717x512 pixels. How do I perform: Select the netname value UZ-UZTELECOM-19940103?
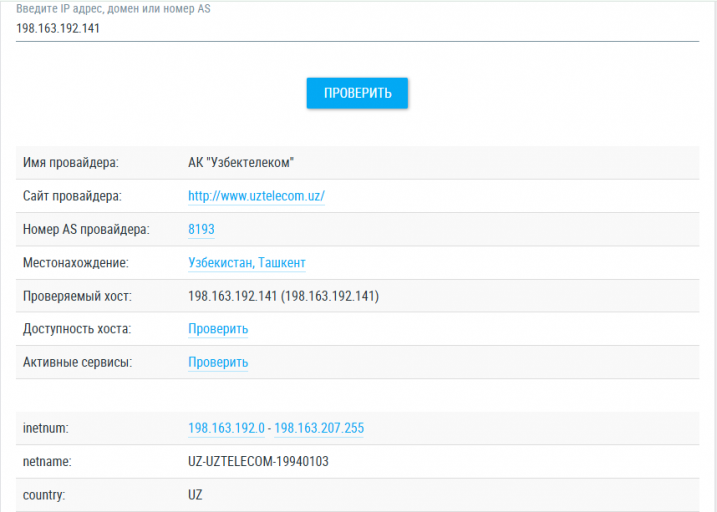[258, 462]
